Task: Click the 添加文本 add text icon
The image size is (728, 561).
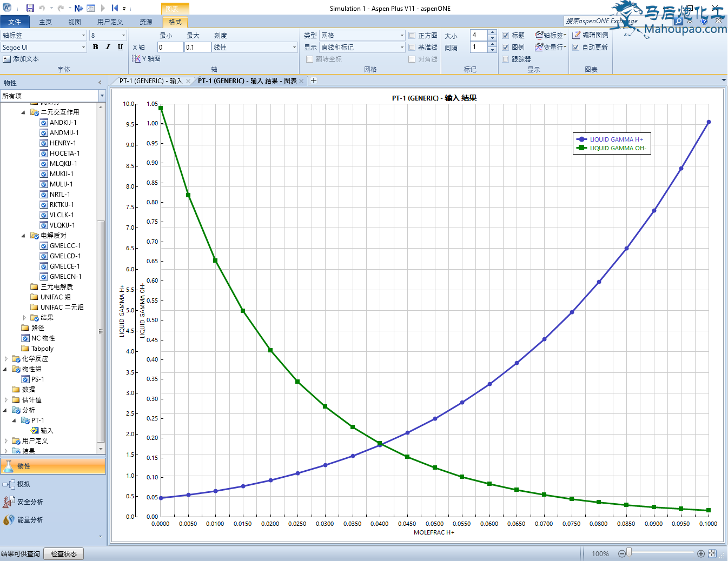Action: 6,59
